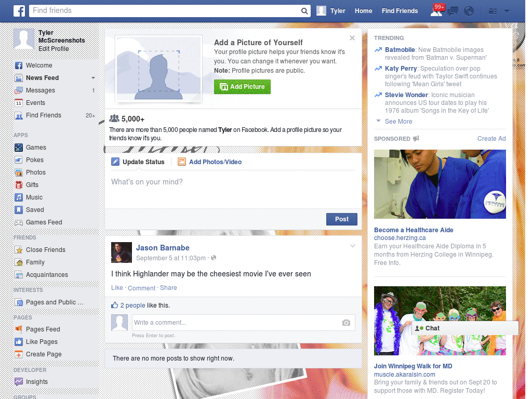Click the Herzing healthcare ad image
The width and height of the screenshot is (532, 399).
click(440, 184)
